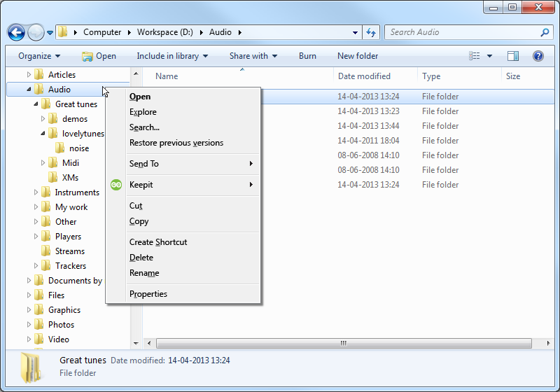560x392 pixels.
Task: Click Workspace (D:) in the breadcrumb
Action: (x=165, y=32)
